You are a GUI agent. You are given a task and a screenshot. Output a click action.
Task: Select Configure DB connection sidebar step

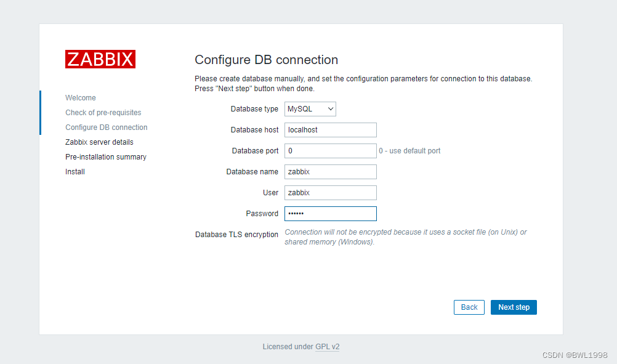tap(107, 127)
